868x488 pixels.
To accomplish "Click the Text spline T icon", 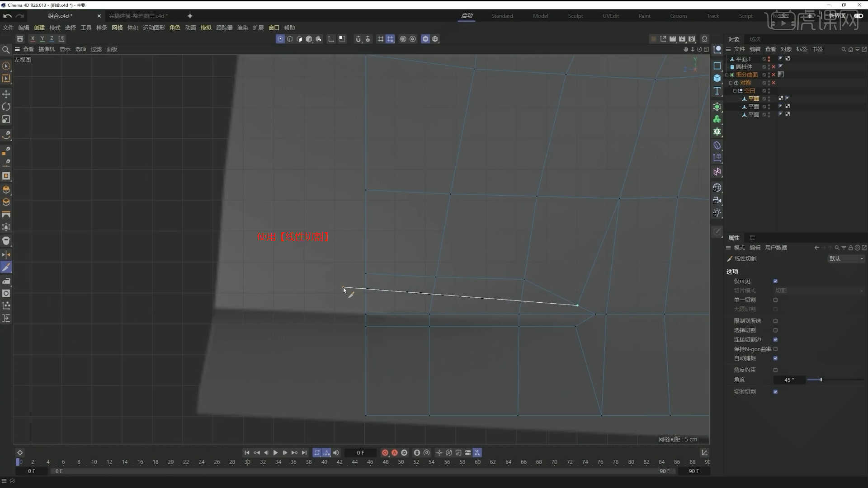I will (x=717, y=91).
